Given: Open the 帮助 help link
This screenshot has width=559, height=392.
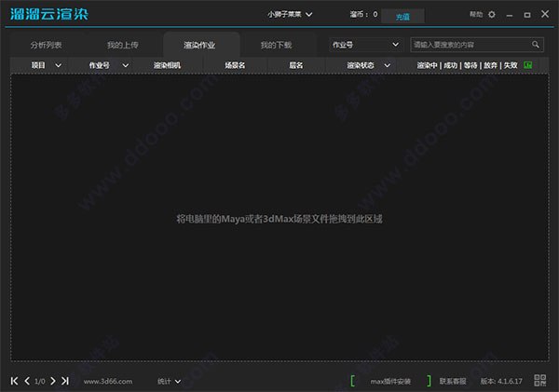Looking at the screenshot, I should coord(476,14).
